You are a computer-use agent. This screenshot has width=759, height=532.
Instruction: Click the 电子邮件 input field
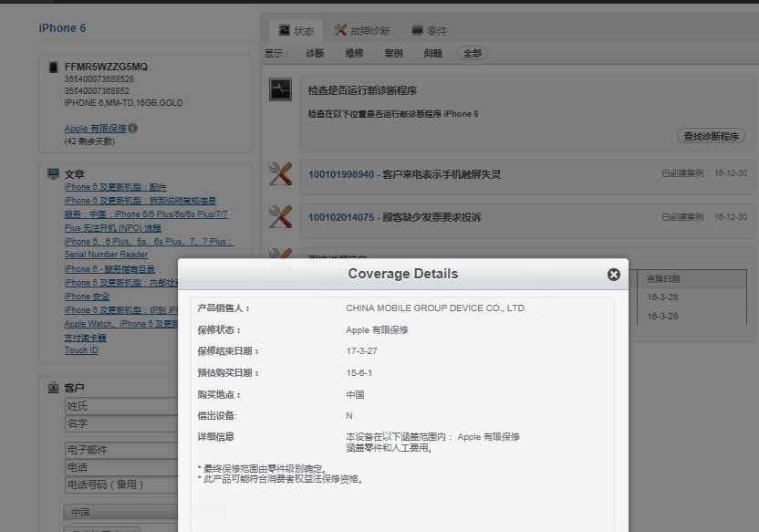[121, 450]
